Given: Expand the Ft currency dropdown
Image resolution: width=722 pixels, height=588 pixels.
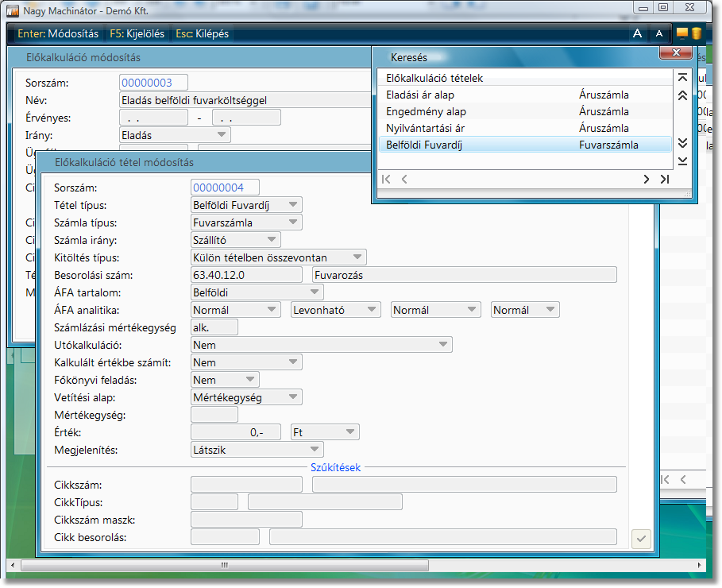Looking at the screenshot, I should (350, 432).
